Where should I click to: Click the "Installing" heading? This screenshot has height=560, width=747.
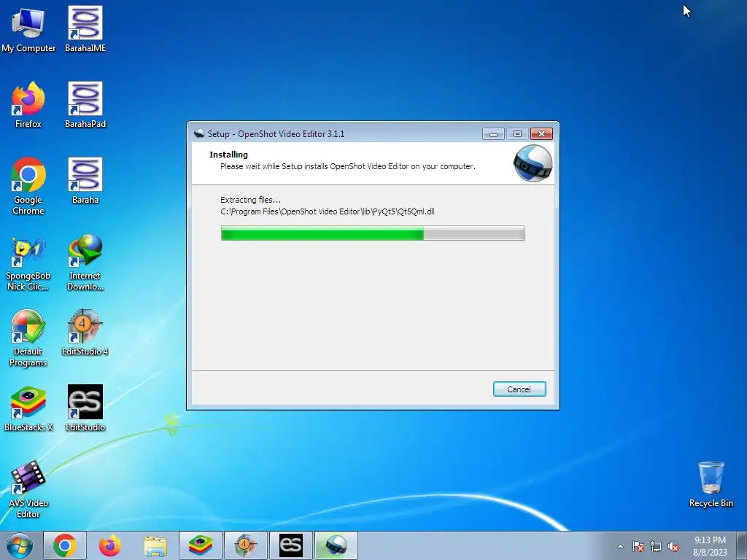coord(228,155)
